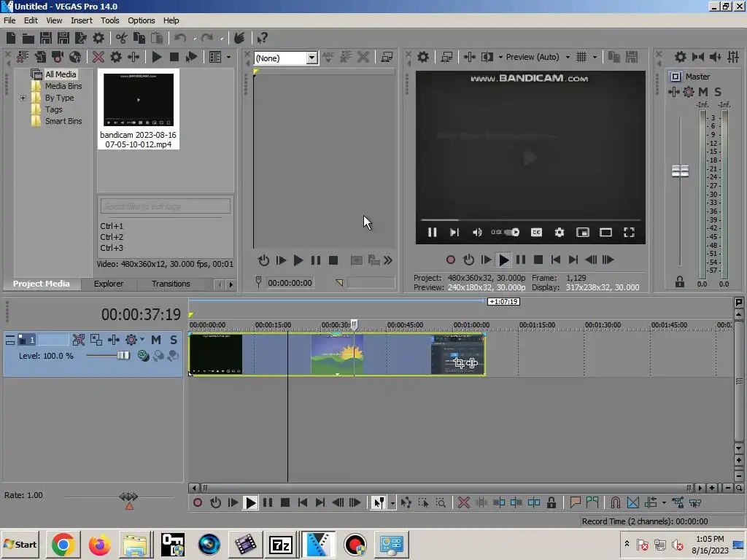Click the Save project floppy icon
747x560 pixels.
click(46, 38)
